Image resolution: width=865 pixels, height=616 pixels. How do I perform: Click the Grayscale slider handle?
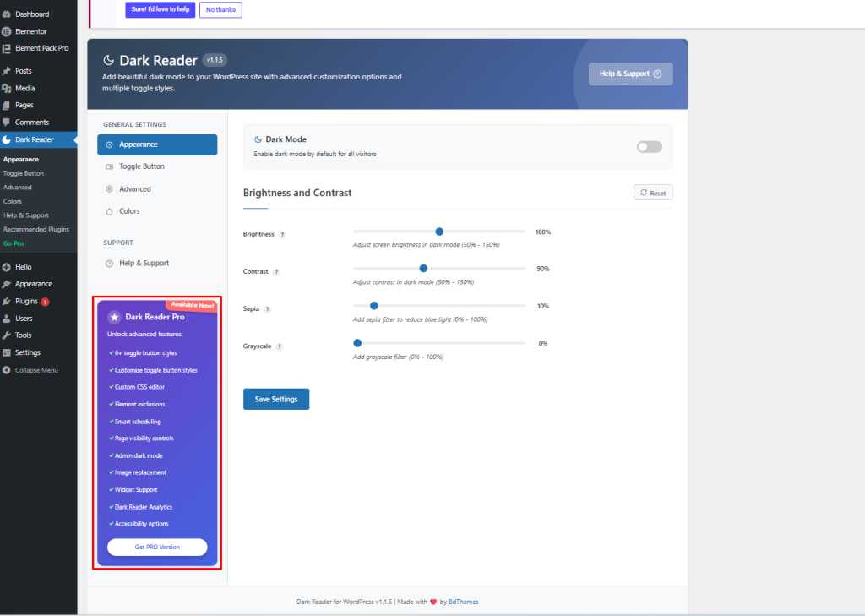[357, 343]
